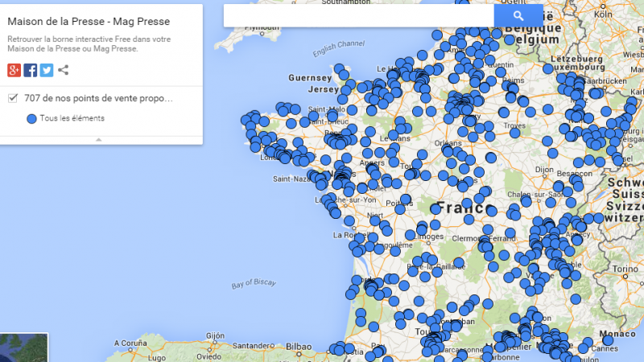Share the map on Facebook
This screenshot has width=644, height=362.
point(31,70)
